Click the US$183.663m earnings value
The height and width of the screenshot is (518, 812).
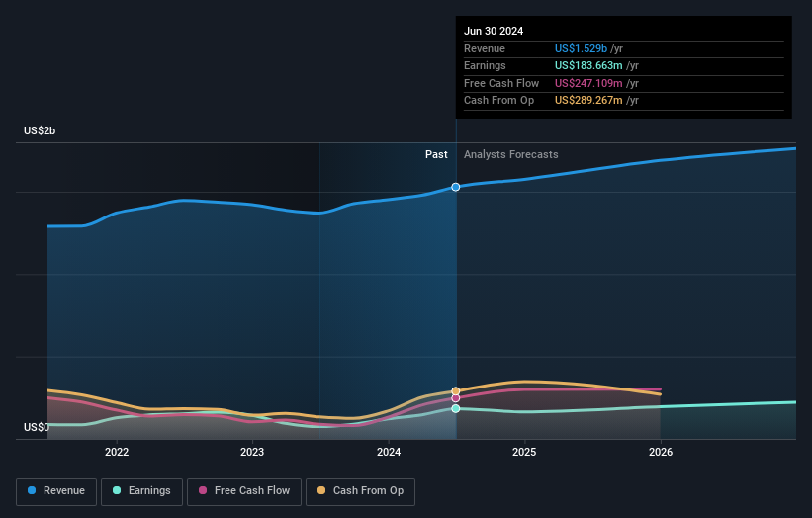pos(588,65)
